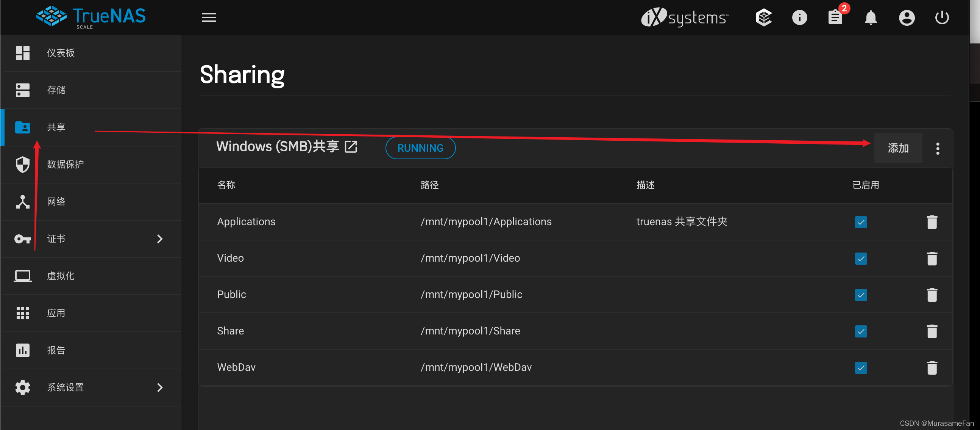This screenshot has height=430, width=980.
Task: Open the SMB share external link icon
Action: (x=351, y=147)
